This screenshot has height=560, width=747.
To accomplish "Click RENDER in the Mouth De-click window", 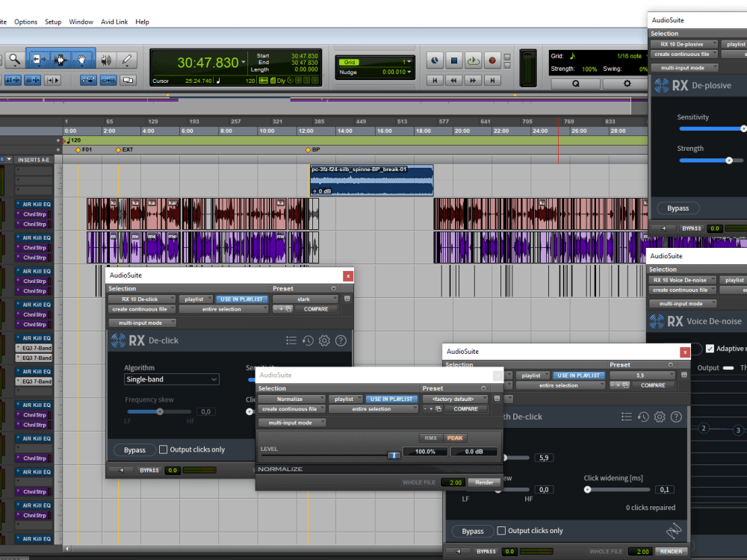I will (671, 552).
